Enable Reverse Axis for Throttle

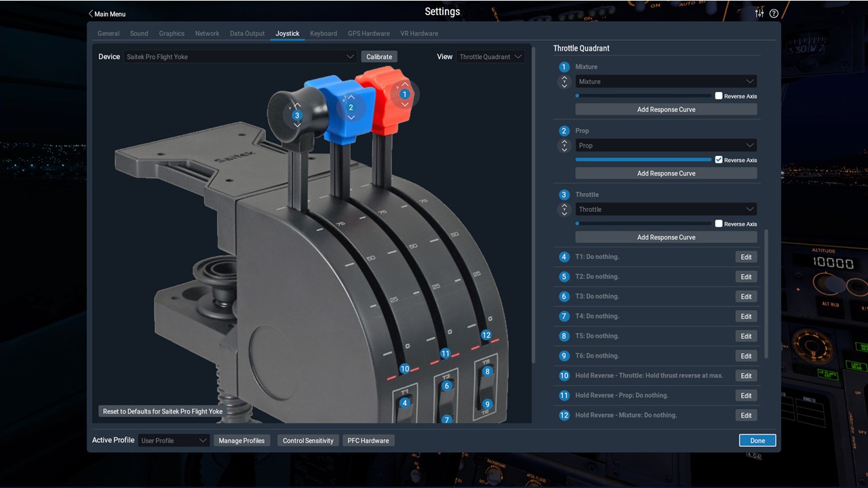(x=719, y=224)
